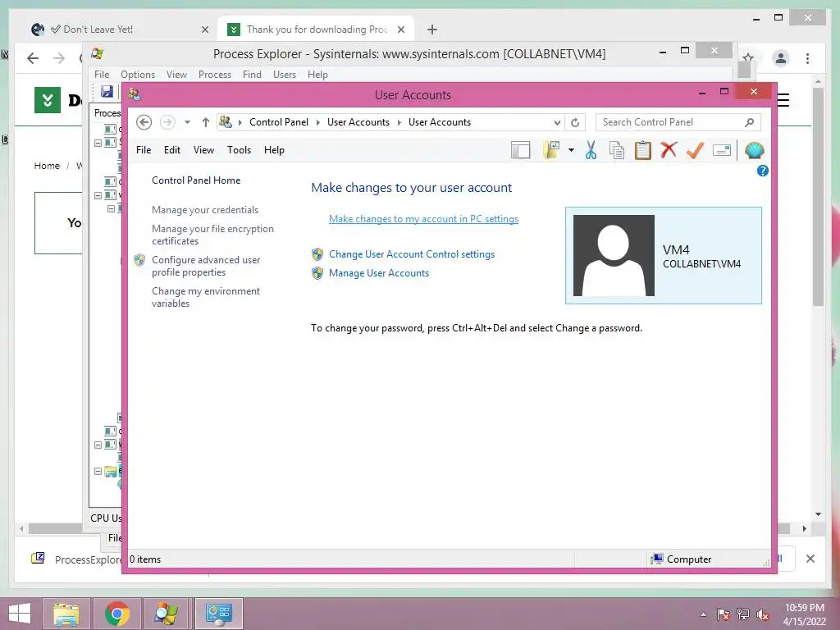The image size is (840, 630).
Task: Click Make changes to my account in PC settings
Action: 424,218
